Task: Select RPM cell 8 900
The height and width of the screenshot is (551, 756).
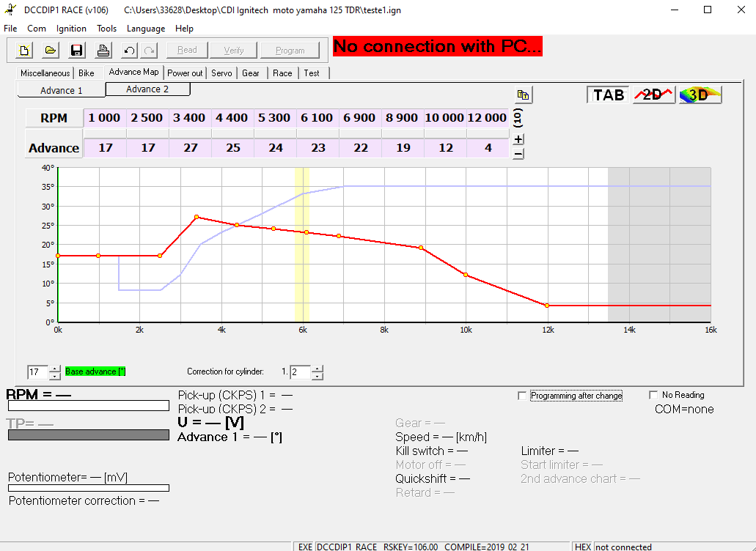Action: click(x=402, y=118)
